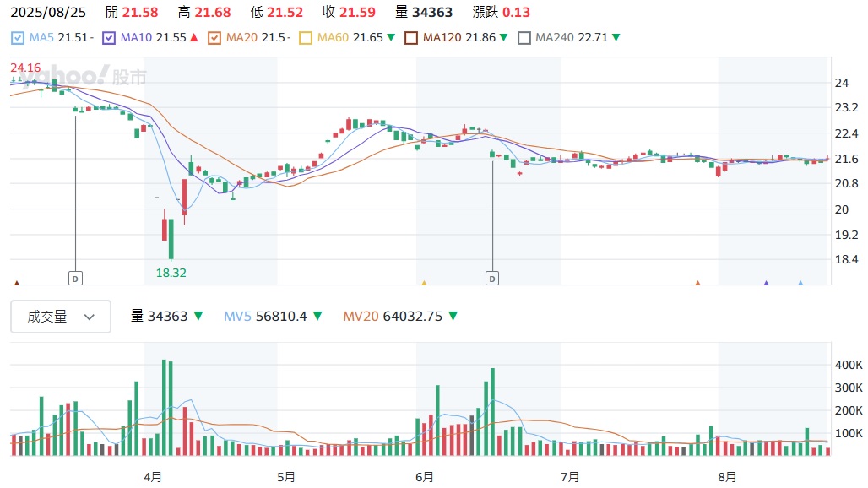868x488 pixels.
Task: Enable the MA60 moving average checkbox
Action: (306, 38)
